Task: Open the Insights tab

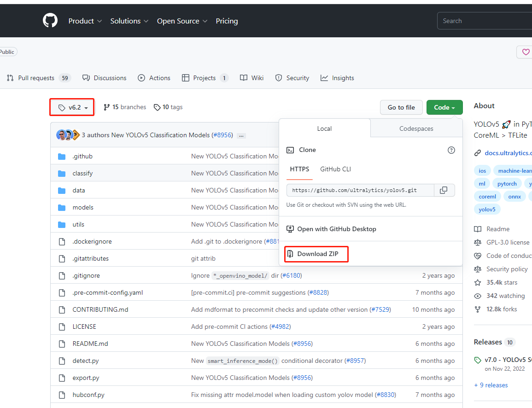Action: click(x=337, y=78)
